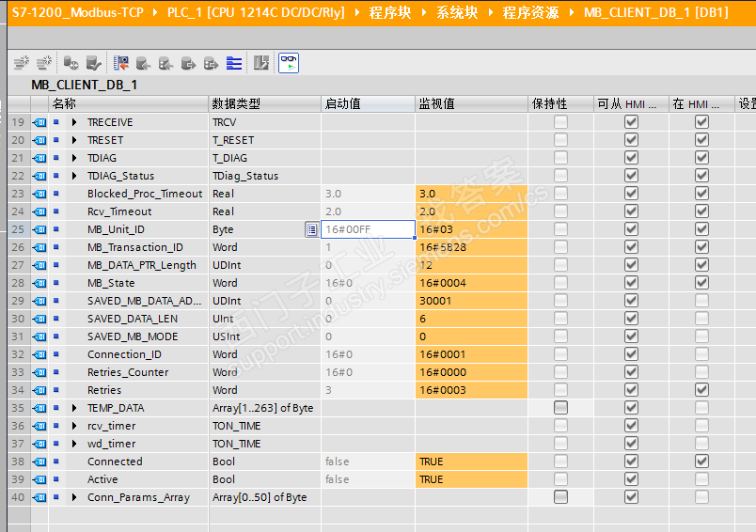
Task: Click the tag icon of Connected row
Action: (39, 462)
